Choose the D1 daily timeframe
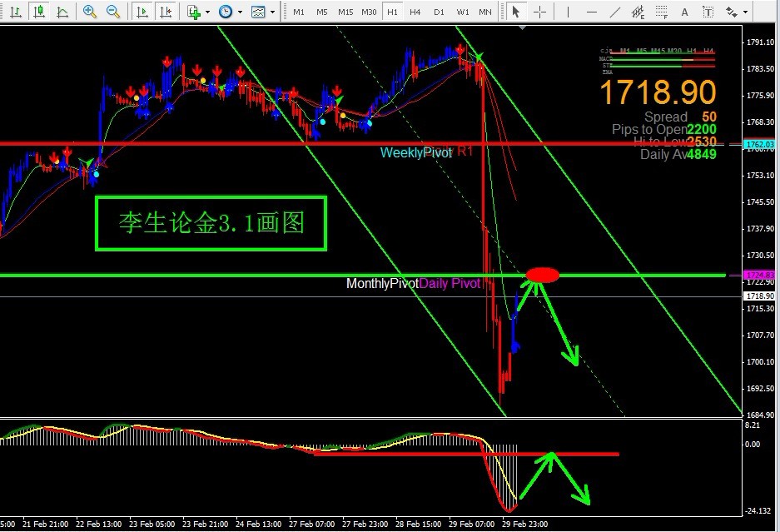 [439, 12]
